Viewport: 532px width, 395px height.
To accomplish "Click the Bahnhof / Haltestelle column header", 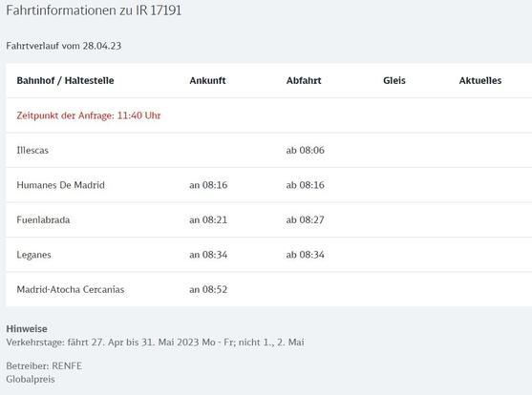I will pos(65,81).
